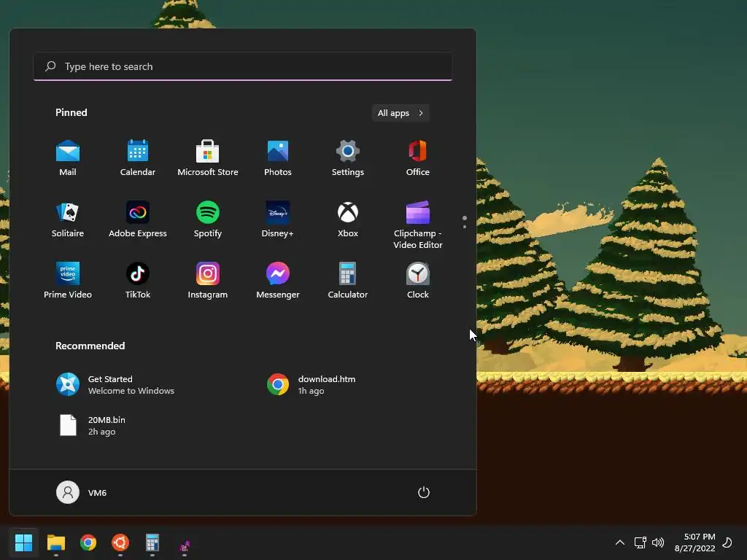Launch the Calendar app
The height and width of the screenshot is (560, 747).
[x=138, y=158]
